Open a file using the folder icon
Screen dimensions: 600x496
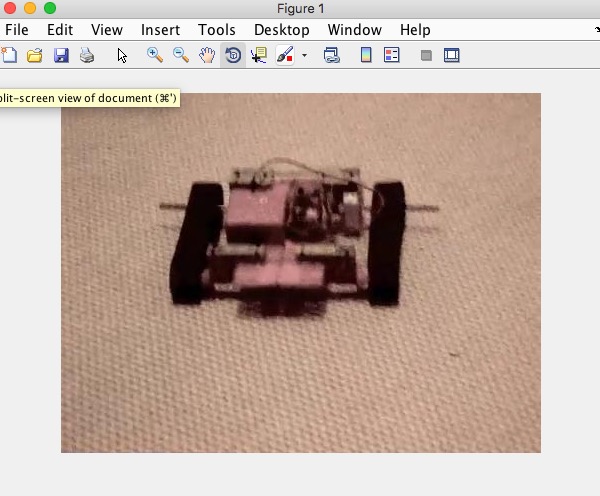(35, 55)
